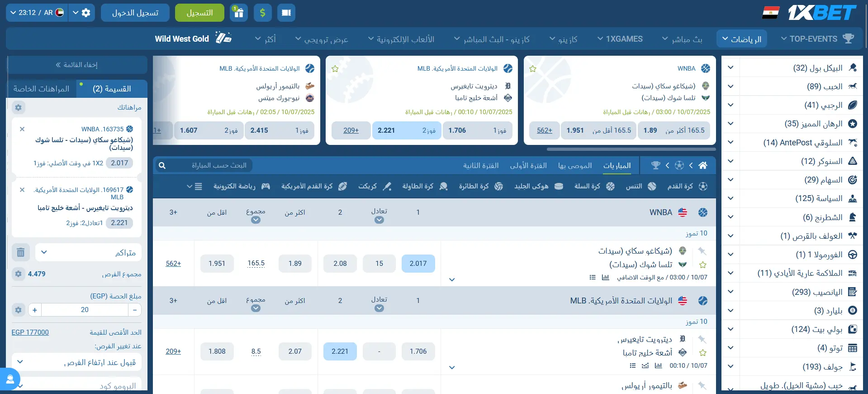The image size is (868, 394).
Task: Toggle odds 2.017 for Chicago Sky win
Action: tap(418, 264)
